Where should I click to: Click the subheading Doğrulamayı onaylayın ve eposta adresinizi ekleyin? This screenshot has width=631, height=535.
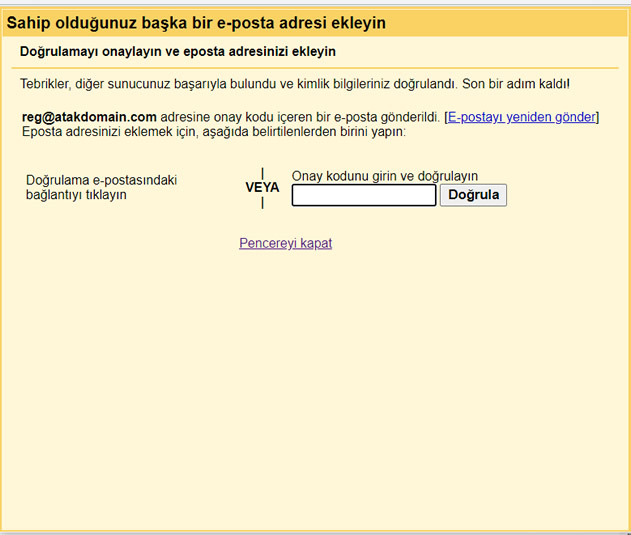177,52
